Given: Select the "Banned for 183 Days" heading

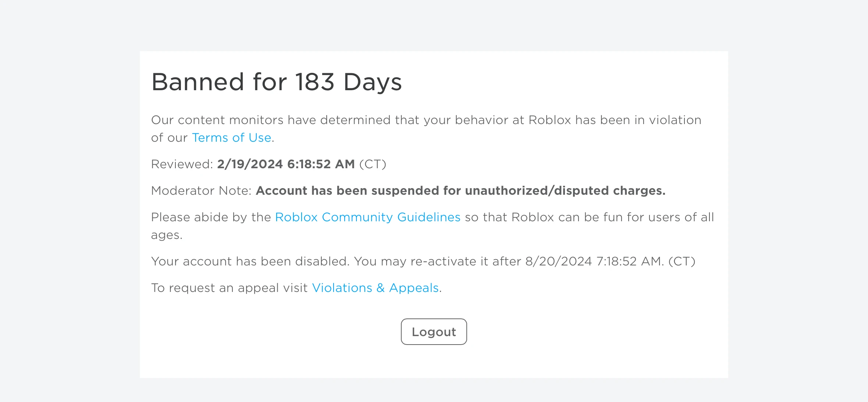Looking at the screenshot, I should (x=277, y=82).
